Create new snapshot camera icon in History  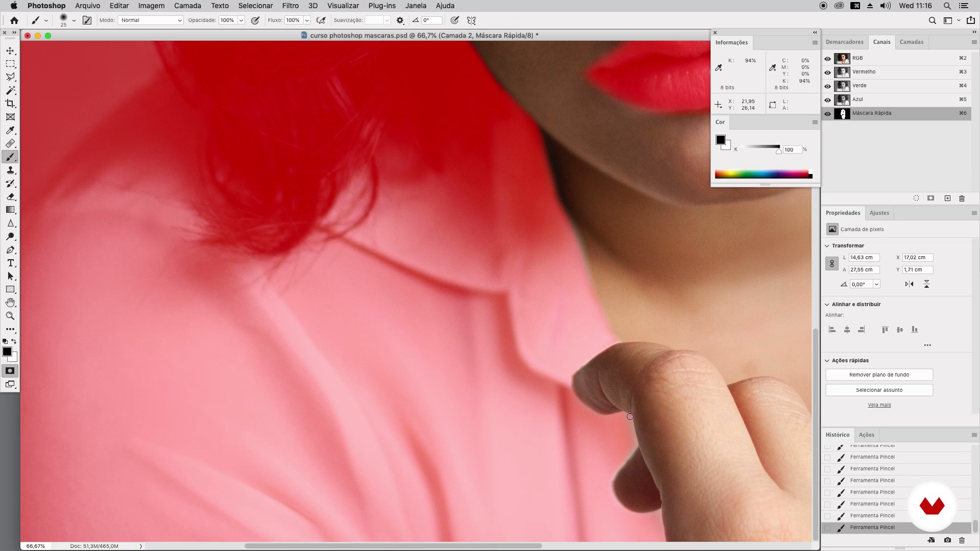coord(947,540)
